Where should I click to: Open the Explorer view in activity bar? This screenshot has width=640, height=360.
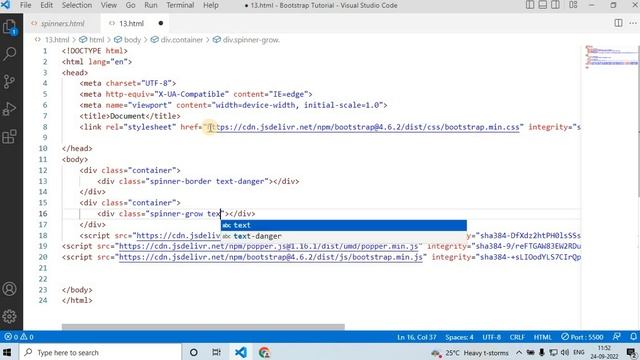point(9,27)
